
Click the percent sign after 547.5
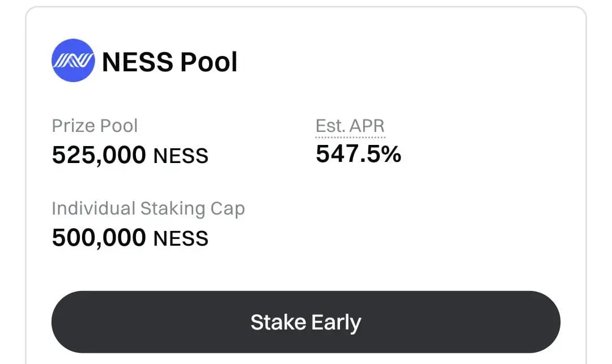point(390,154)
